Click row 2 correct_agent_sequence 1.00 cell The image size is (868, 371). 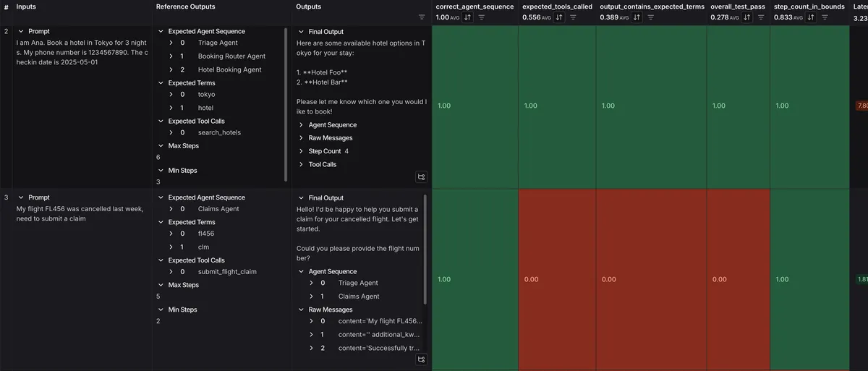pyautogui.click(x=475, y=107)
